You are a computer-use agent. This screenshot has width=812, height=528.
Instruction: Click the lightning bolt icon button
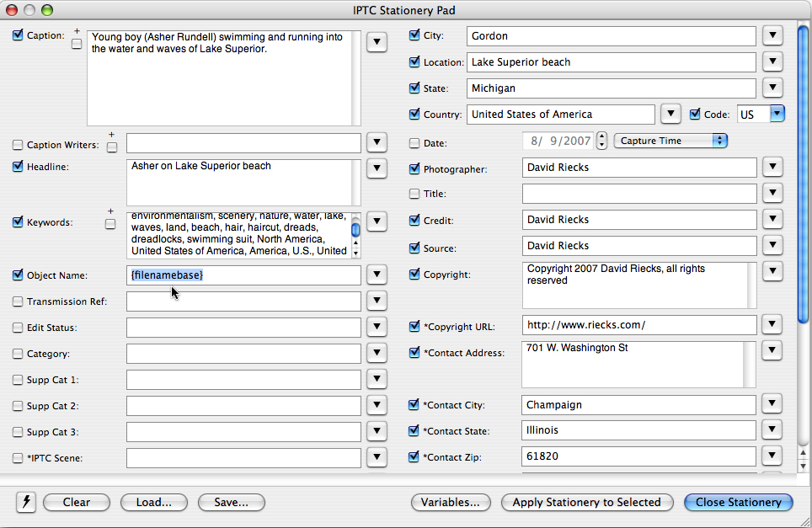tap(25, 502)
